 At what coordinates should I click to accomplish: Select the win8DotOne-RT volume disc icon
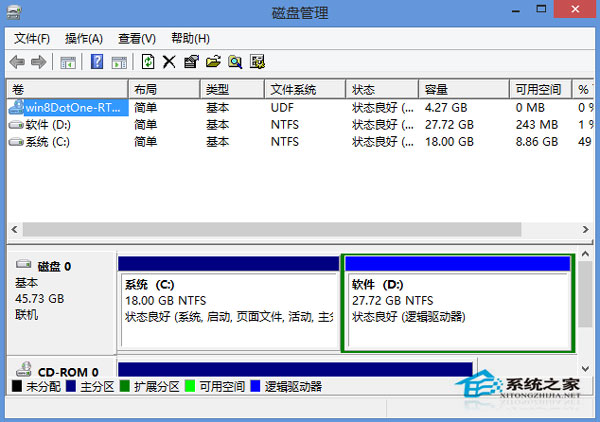[16, 107]
